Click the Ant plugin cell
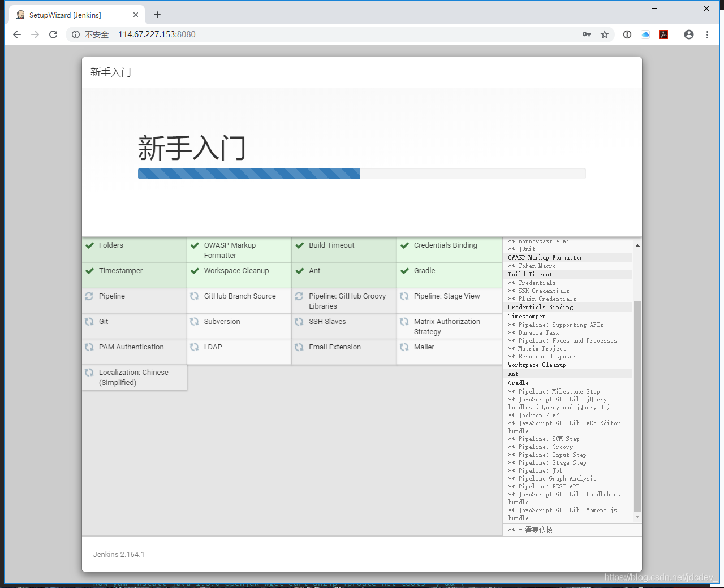 point(344,275)
